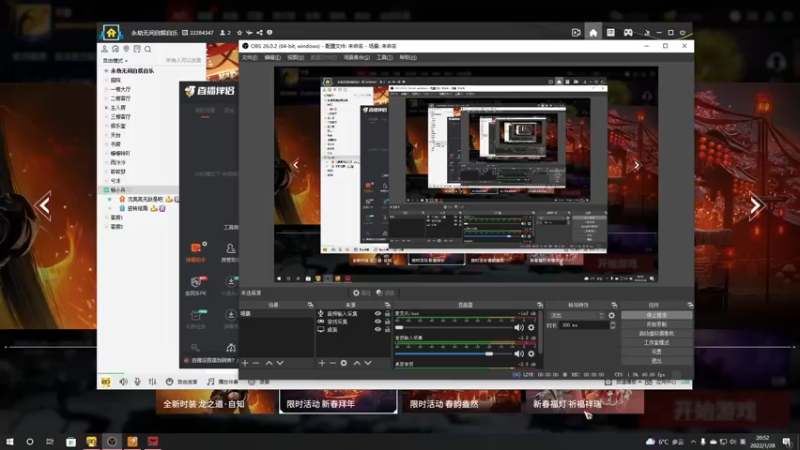Viewport: 800px width, 450px height.
Task: Move the selected source down with the arrow
Action: coord(368,363)
